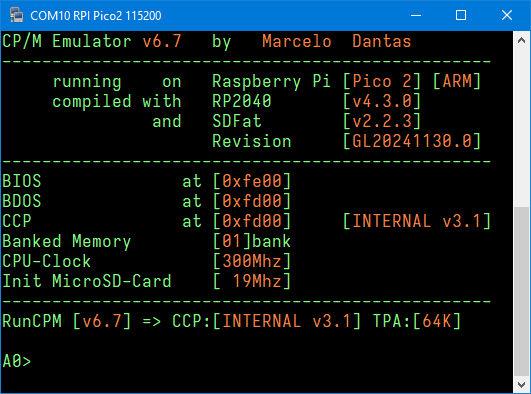Click the 'RP2040' compiler text
Viewport: 531px width, 394px height.
[242, 101]
